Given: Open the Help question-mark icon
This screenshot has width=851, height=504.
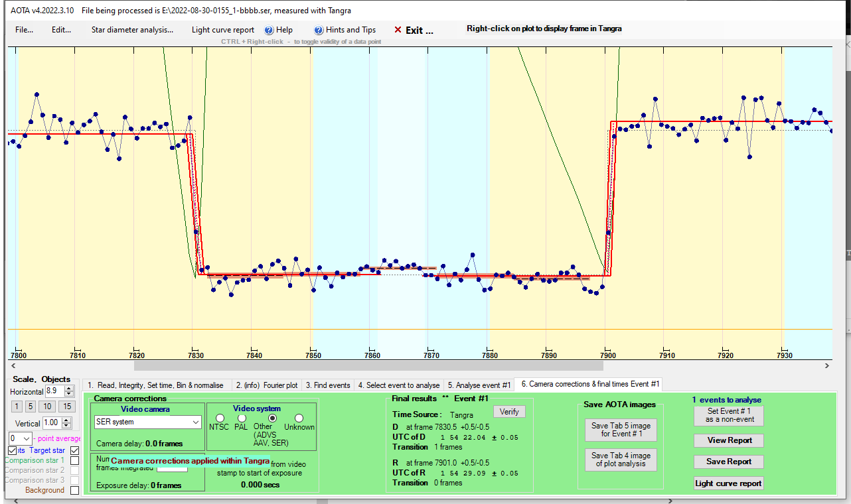Looking at the screenshot, I should click(x=269, y=30).
